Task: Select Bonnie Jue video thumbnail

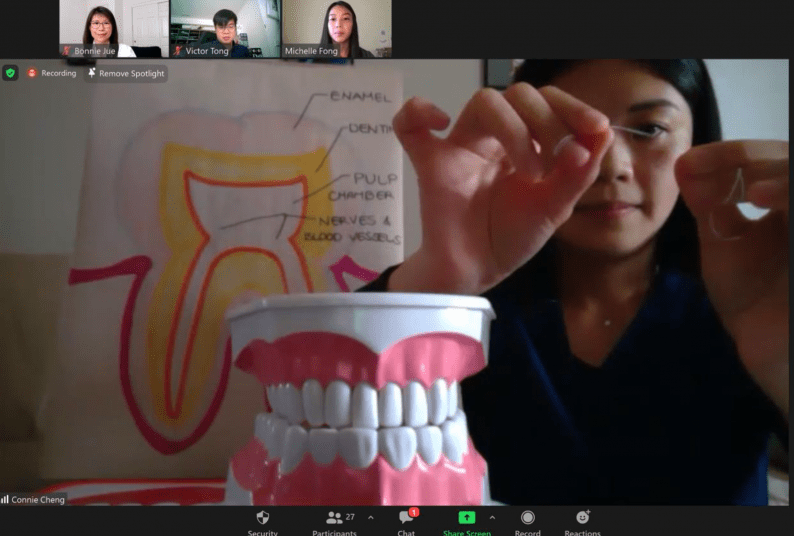Action: (x=114, y=28)
